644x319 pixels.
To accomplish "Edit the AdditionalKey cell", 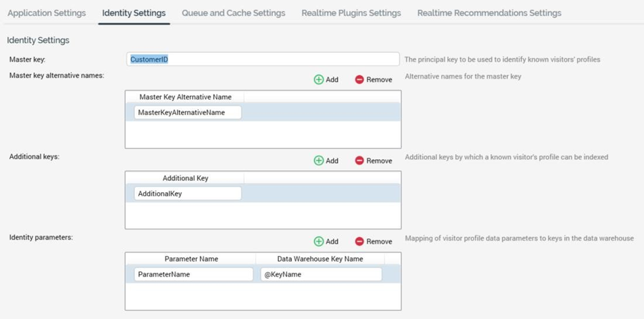I will [x=188, y=194].
